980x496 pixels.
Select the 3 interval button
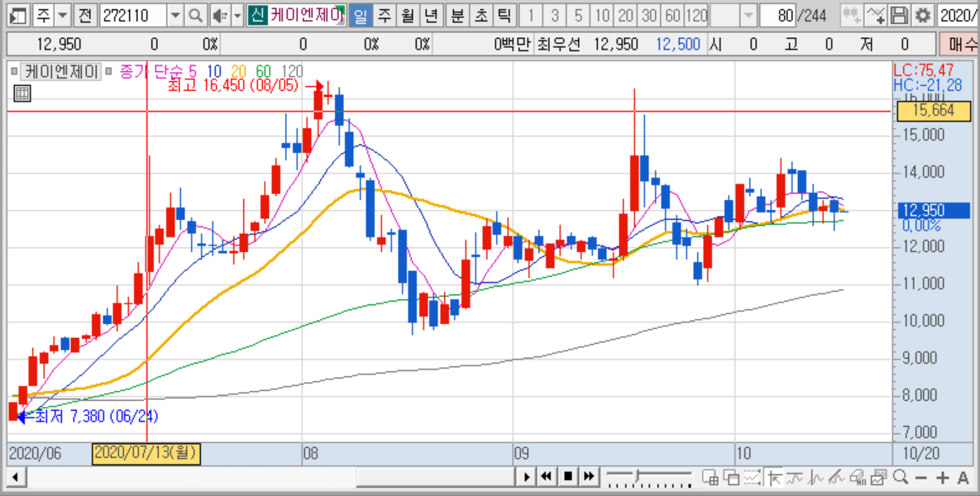(x=554, y=16)
